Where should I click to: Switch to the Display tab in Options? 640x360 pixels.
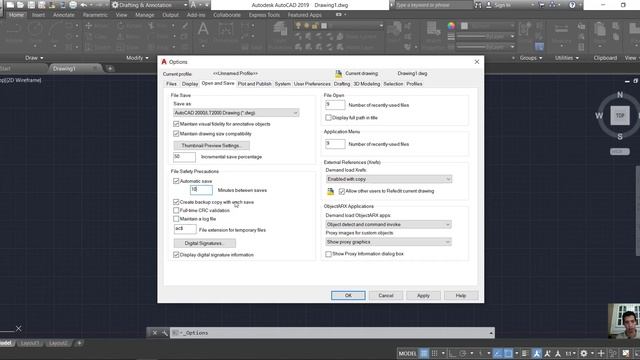190,84
